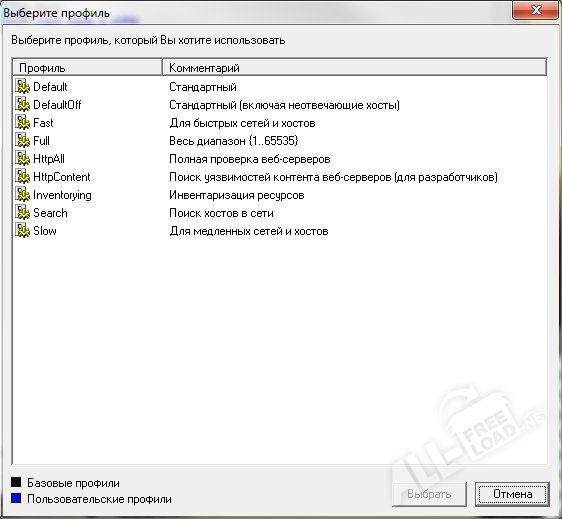Click the Slow profile icon

click(x=23, y=230)
